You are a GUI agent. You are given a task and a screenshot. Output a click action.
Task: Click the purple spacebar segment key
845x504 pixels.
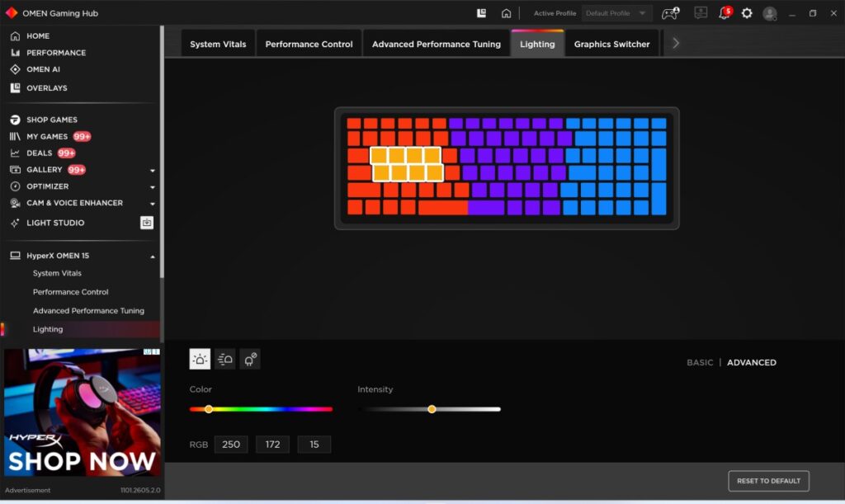pyautogui.click(x=486, y=207)
